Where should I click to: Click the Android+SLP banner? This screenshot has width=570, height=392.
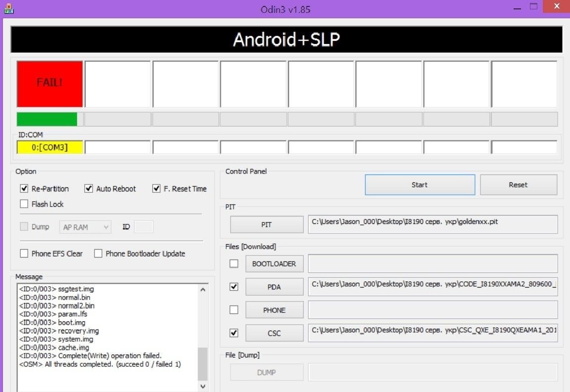tap(286, 40)
